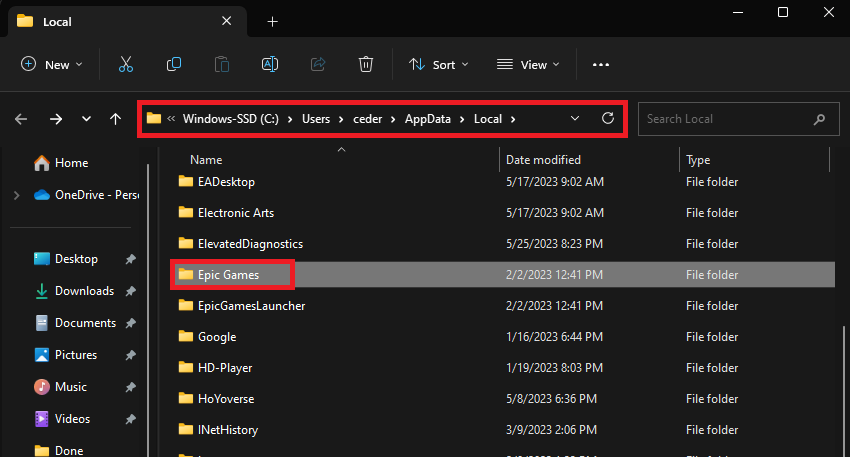
Task: Click the chevron after AppData breadcrumb
Action: pos(462,119)
